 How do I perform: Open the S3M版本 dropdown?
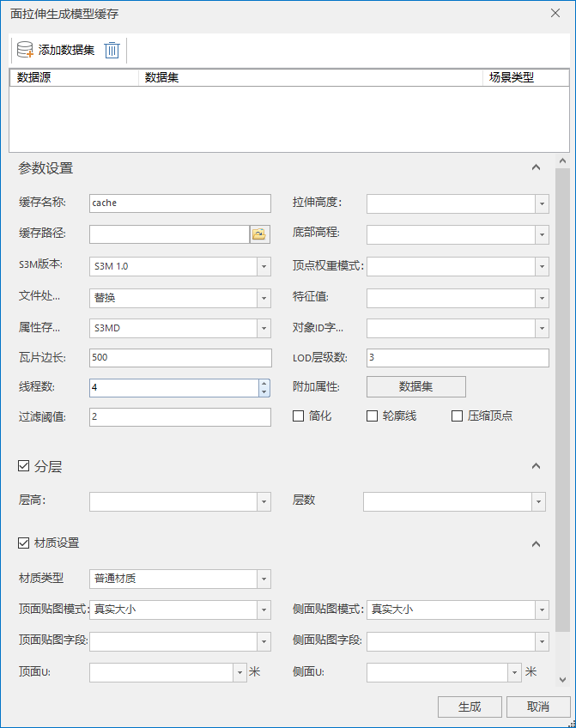pos(264,266)
